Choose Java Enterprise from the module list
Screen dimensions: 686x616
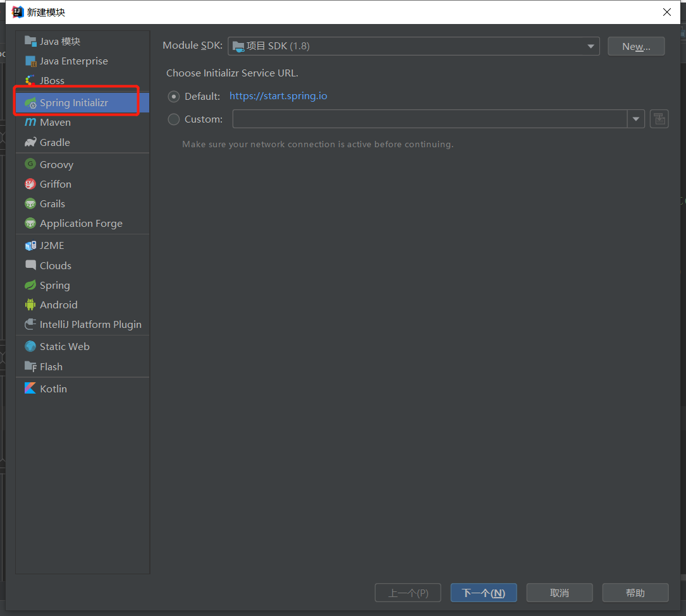[x=73, y=61]
